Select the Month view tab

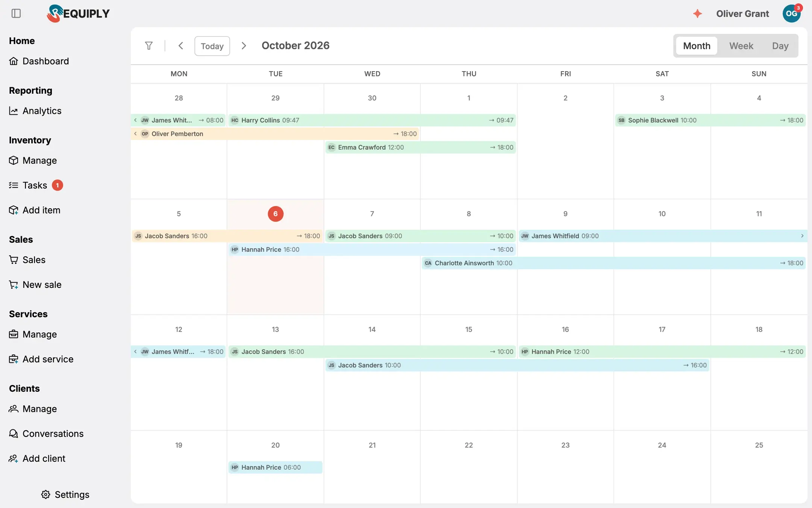(697, 46)
